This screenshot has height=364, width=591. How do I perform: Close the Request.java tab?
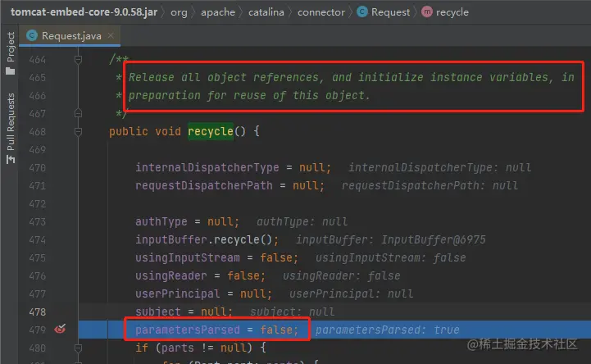tap(111, 35)
